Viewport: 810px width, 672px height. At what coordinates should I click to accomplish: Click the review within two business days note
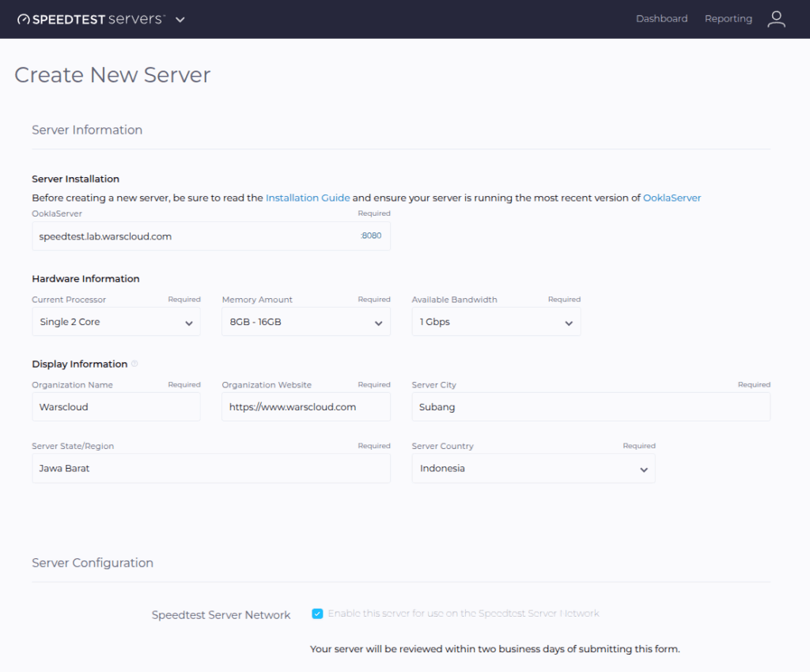[495, 649]
